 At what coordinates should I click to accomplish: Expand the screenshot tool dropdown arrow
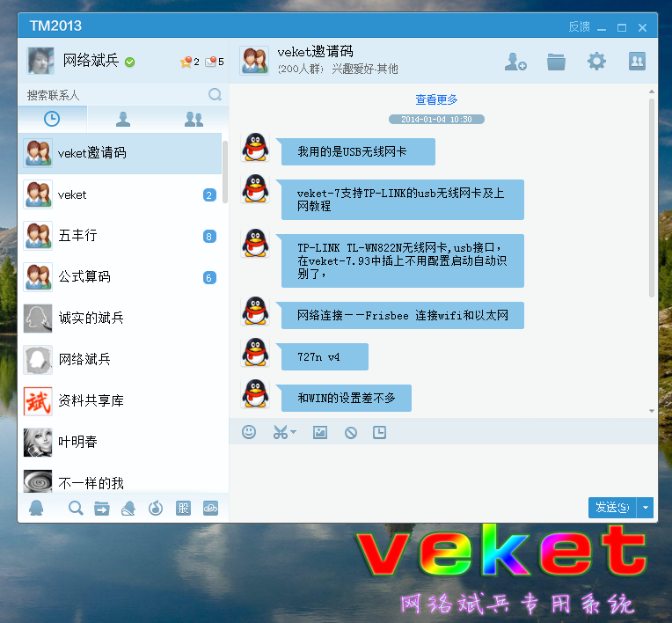[x=293, y=432]
